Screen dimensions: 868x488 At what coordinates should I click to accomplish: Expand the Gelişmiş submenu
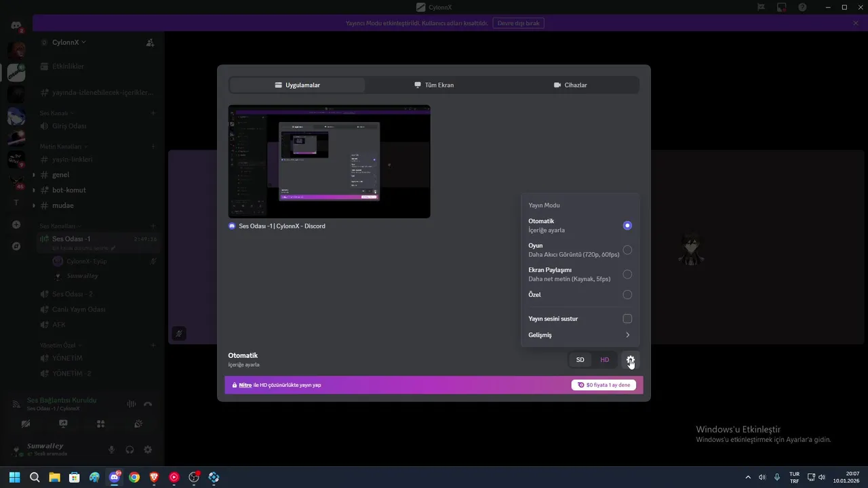click(x=580, y=335)
